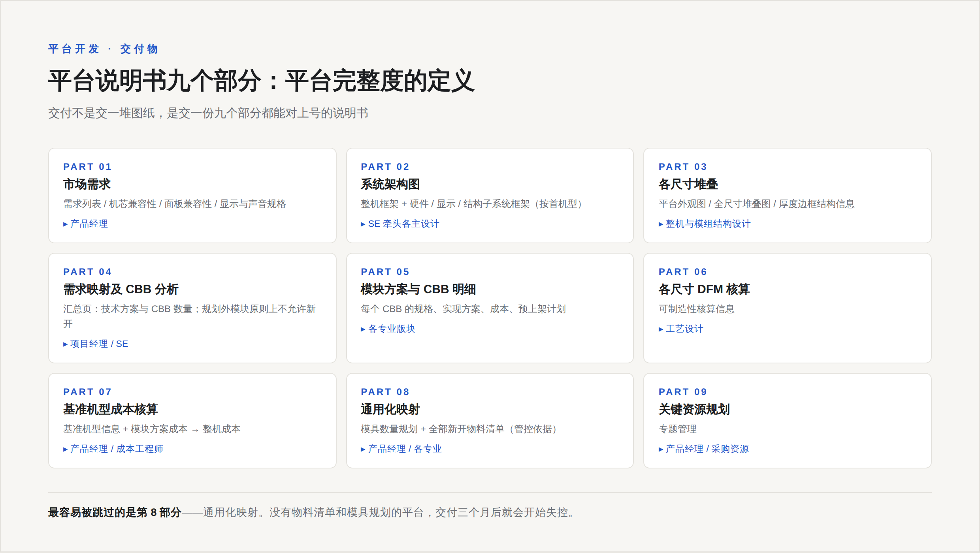Select the PART 01 label
Viewport: 980px width, 553px height.
88,167
